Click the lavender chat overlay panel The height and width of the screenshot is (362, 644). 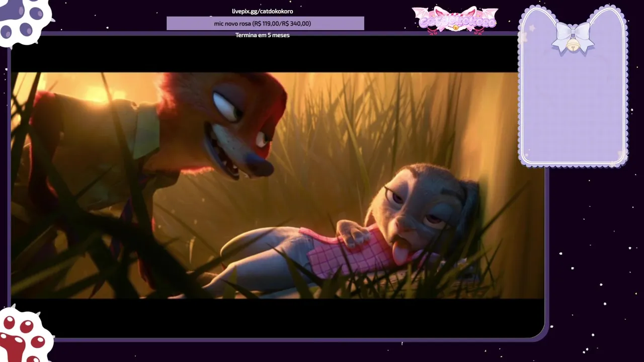573,85
